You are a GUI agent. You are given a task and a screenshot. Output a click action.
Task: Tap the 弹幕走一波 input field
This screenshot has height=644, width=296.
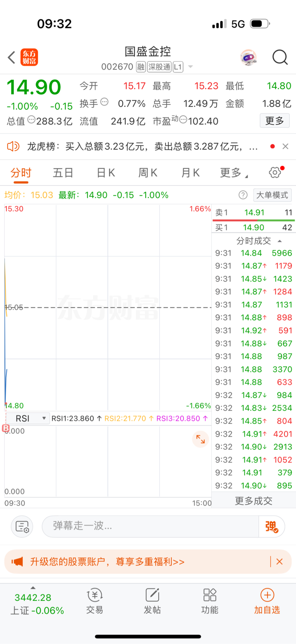click(150, 526)
